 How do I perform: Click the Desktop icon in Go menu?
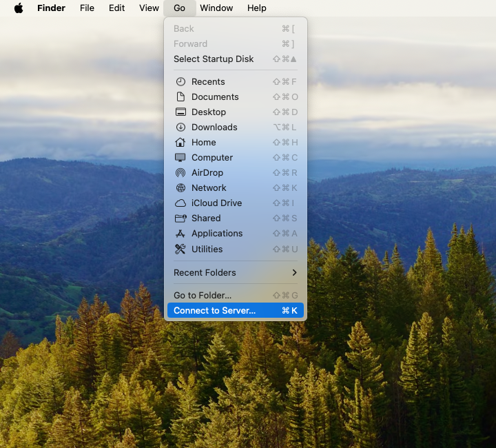(x=180, y=112)
